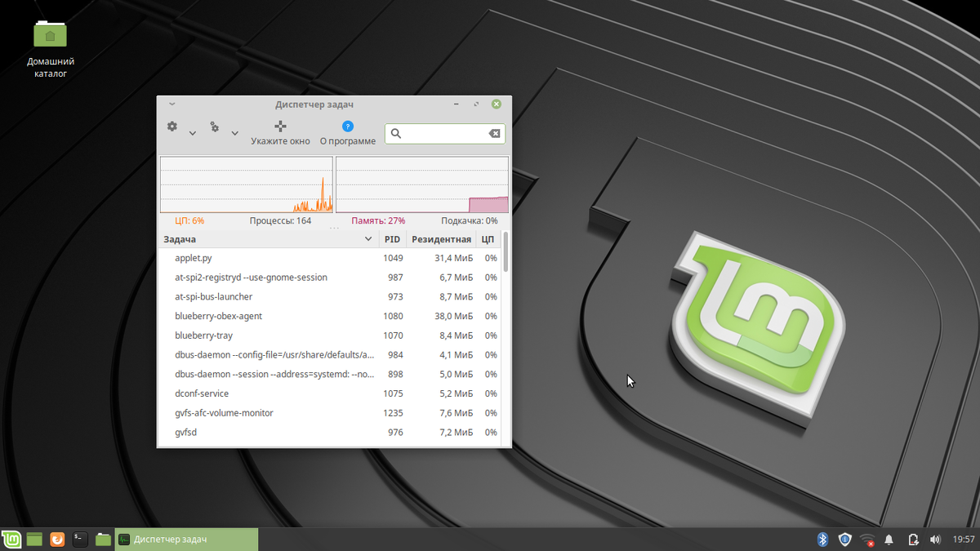
Task: Open the settings gear menu in Task Manager
Action: 172,127
